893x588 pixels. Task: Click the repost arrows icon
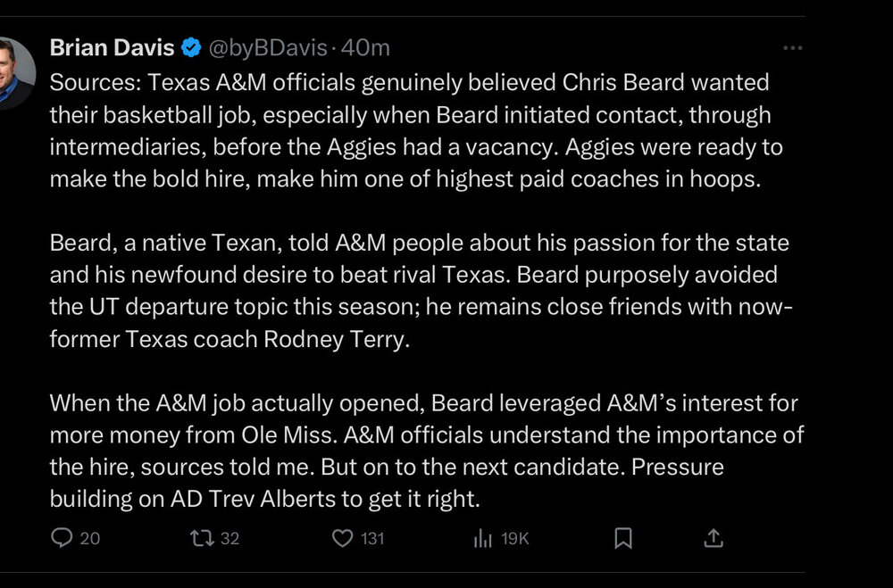coord(199,538)
